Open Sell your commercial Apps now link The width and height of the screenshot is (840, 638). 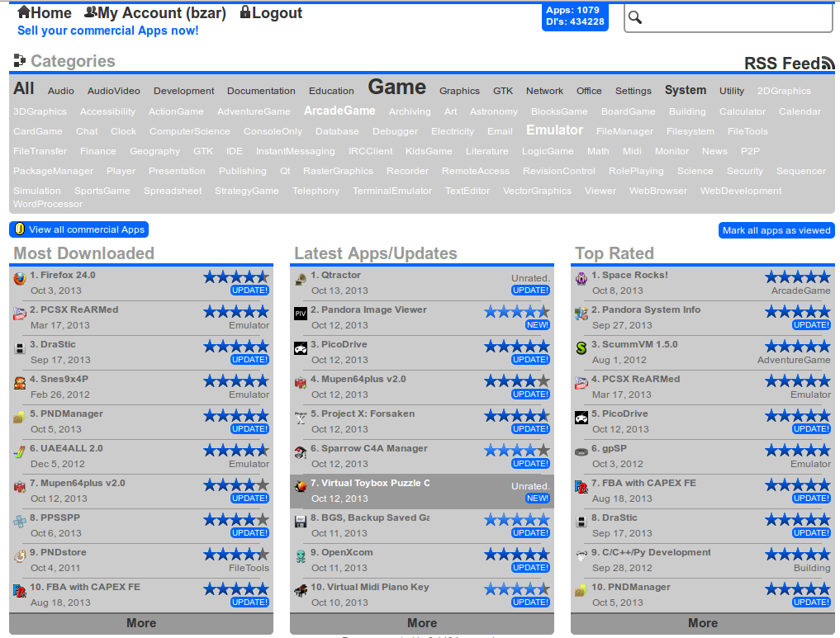coord(108,31)
